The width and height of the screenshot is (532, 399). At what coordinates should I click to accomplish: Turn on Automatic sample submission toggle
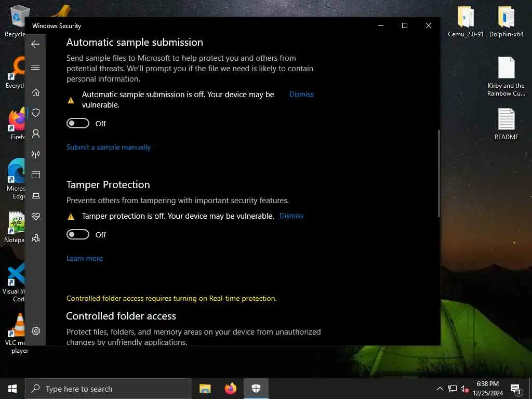point(78,123)
